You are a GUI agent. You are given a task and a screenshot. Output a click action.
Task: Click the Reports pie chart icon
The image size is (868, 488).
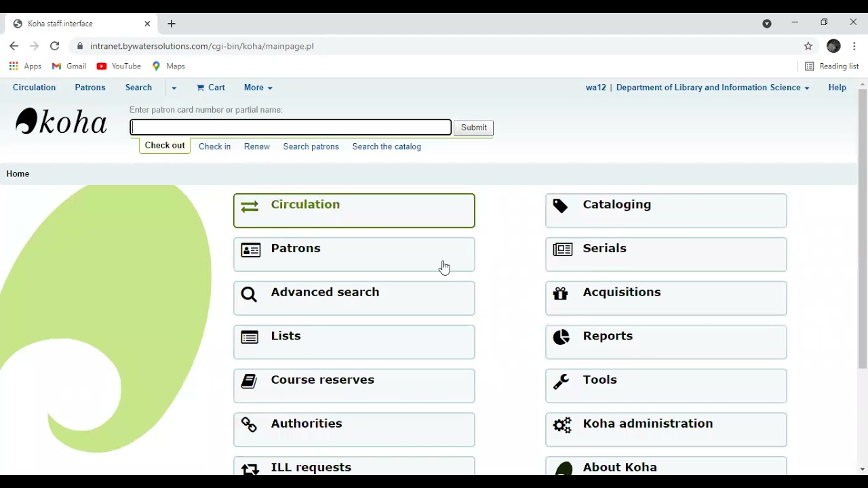[x=561, y=338]
